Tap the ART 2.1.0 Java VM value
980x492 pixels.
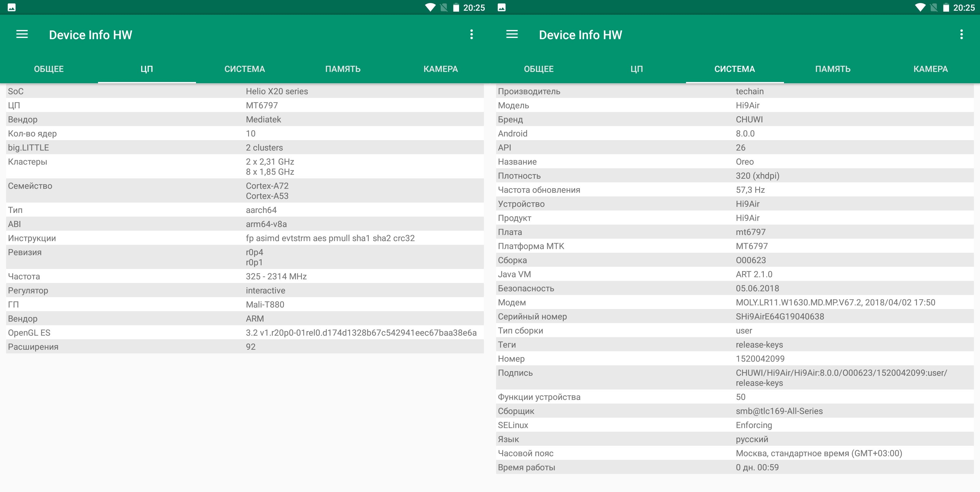[x=754, y=274]
